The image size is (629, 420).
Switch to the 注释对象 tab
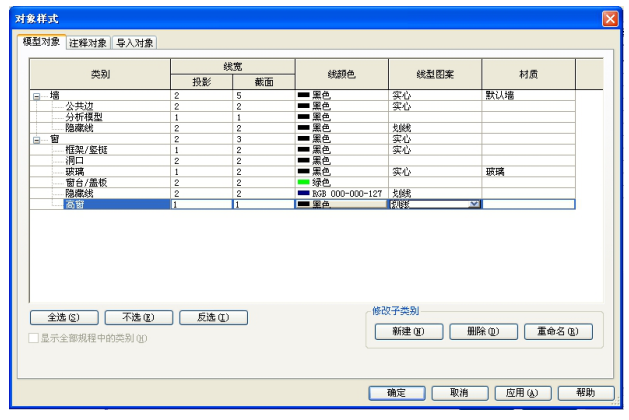(88, 43)
